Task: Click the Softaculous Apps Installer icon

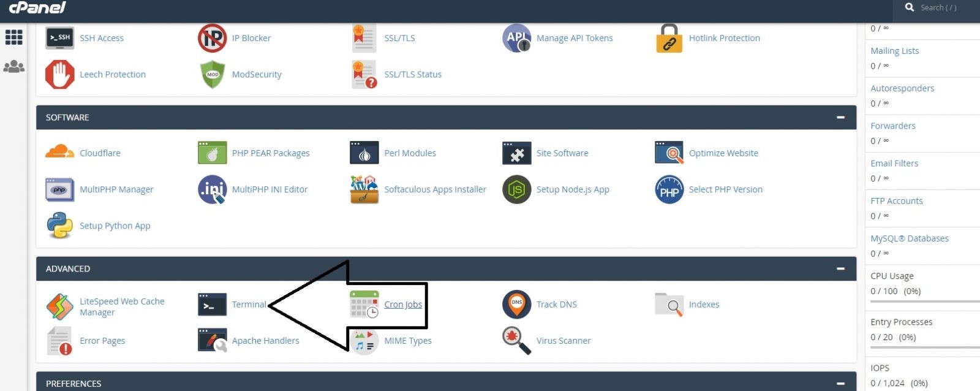Action: click(364, 189)
